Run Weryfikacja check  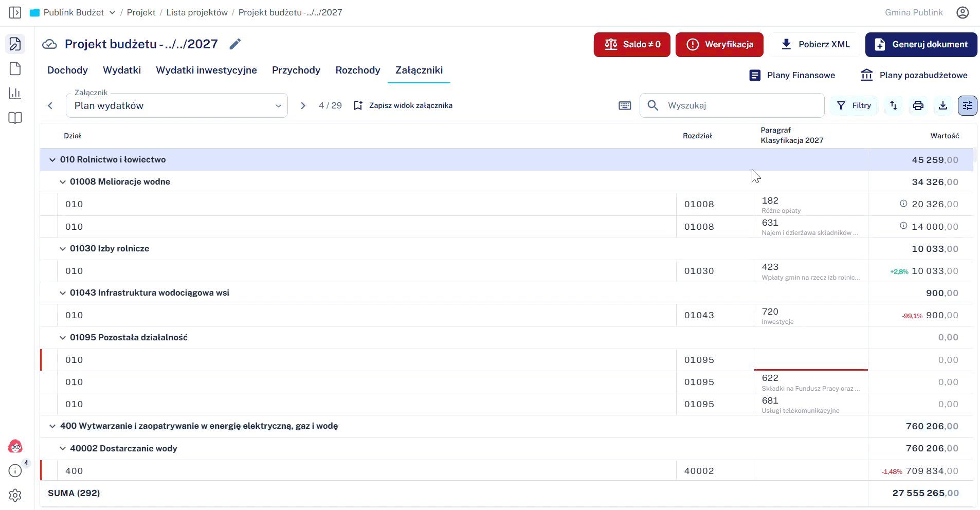click(x=719, y=45)
